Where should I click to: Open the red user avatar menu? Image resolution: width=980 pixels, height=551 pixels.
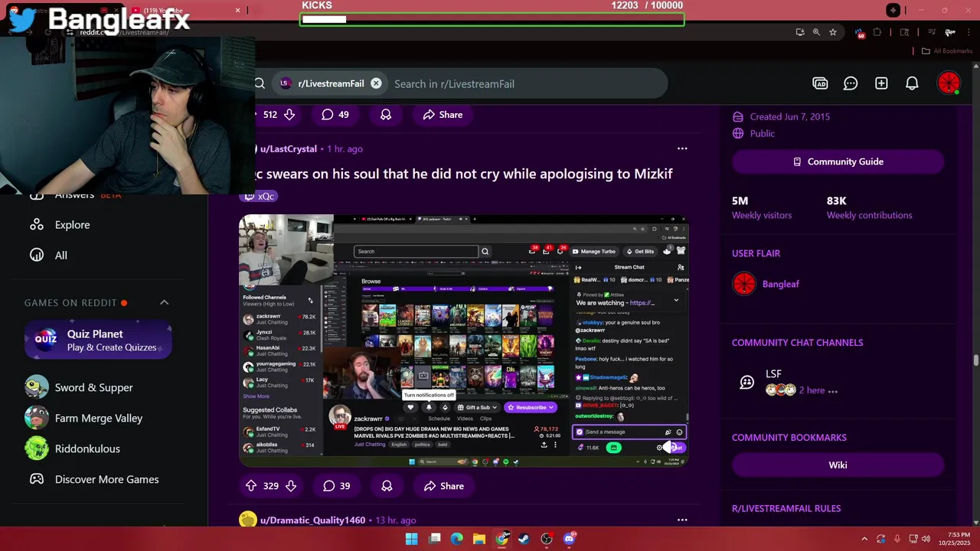point(949,83)
